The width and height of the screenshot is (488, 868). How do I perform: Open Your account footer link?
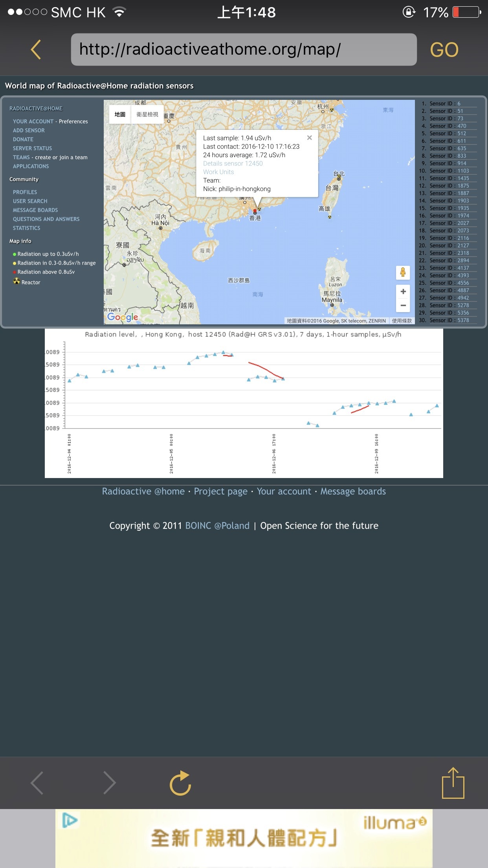coord(284,491)
